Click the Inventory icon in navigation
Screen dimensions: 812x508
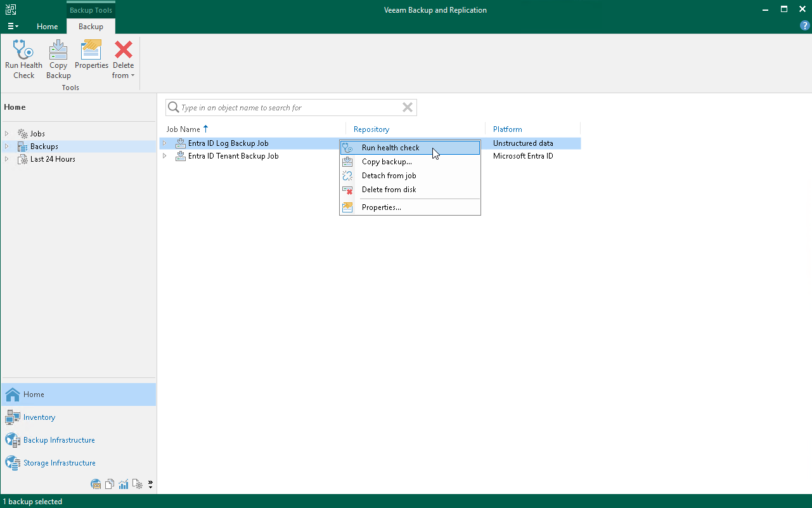coord(13,417)
